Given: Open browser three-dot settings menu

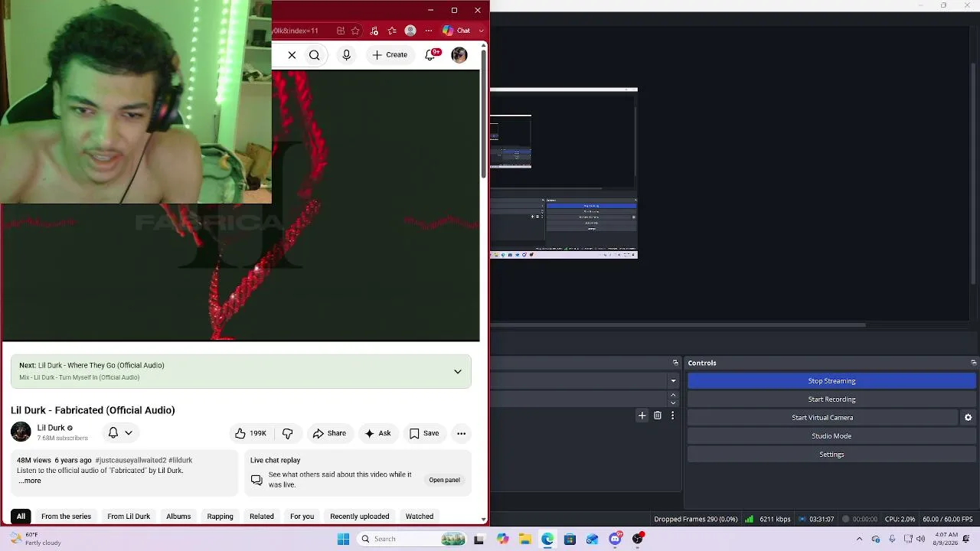Looking at the screenshot, I should 429,31.
